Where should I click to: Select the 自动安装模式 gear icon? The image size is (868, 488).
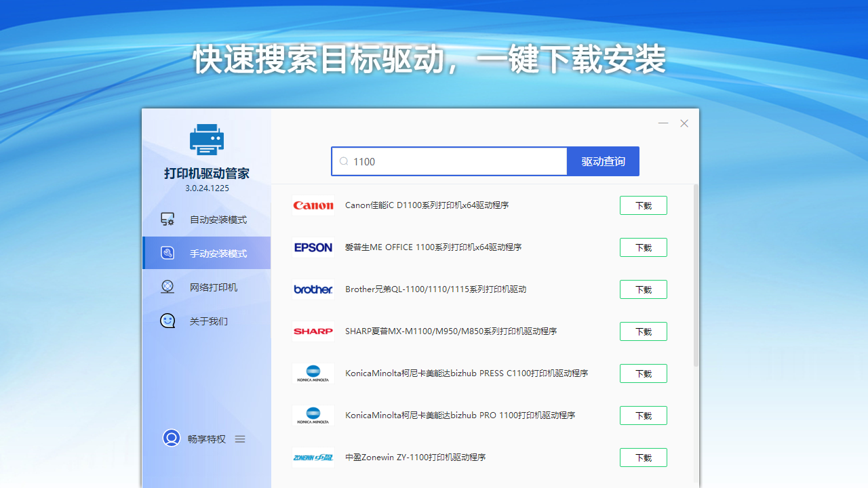point(167,218)
